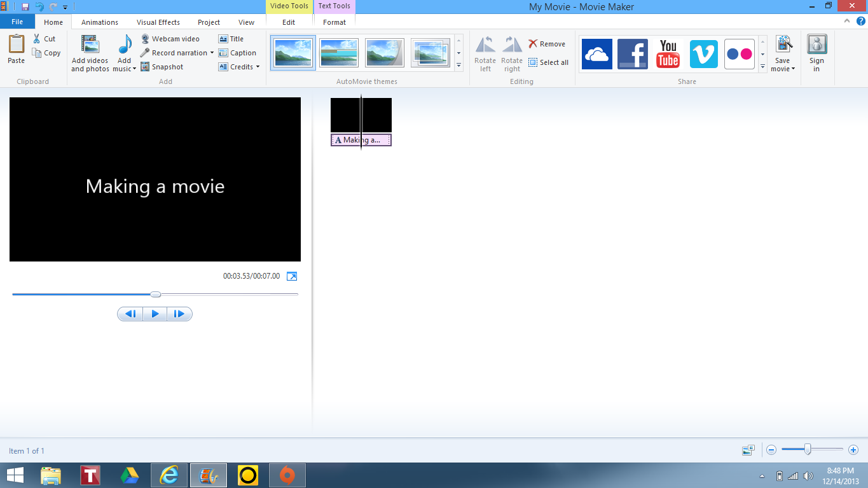Expand the Share destinations gallery
Viewport: 868px width, 488px height.
[763, 66]
